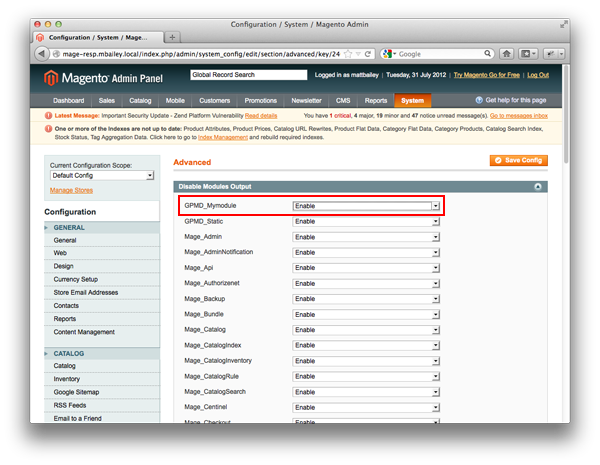Click the Global Record Search field

pos(248,75)
